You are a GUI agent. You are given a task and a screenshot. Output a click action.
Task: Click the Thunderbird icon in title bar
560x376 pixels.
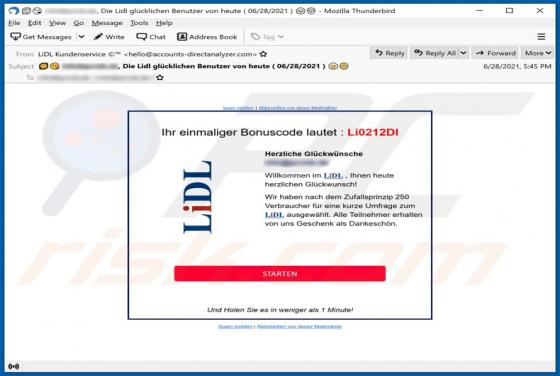coord(14,11)
